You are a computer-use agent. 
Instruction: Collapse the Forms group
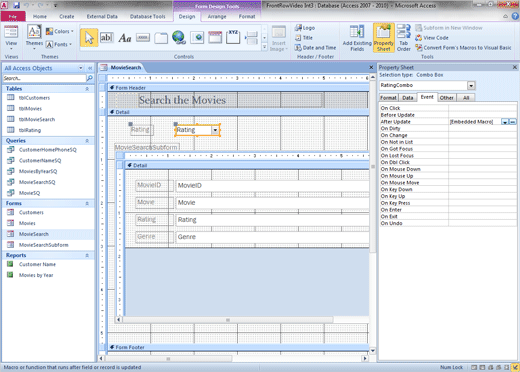pyautogui.click(x=87, y=203)
